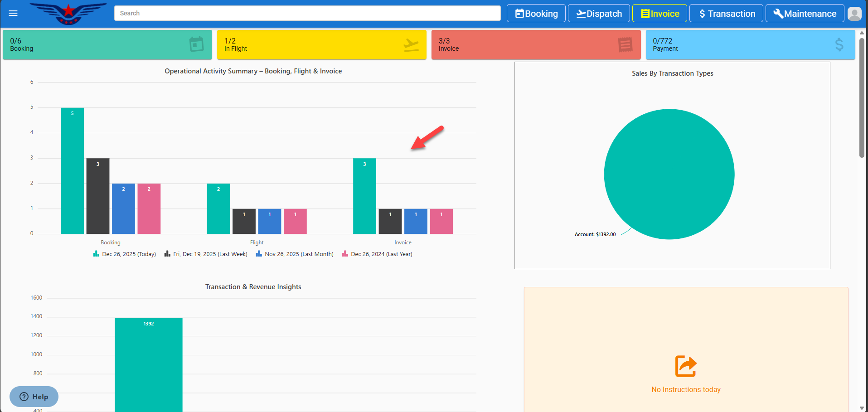Switch to the Transaction tab
This screenshot has width=868, height=412.
tap(726, 14)
